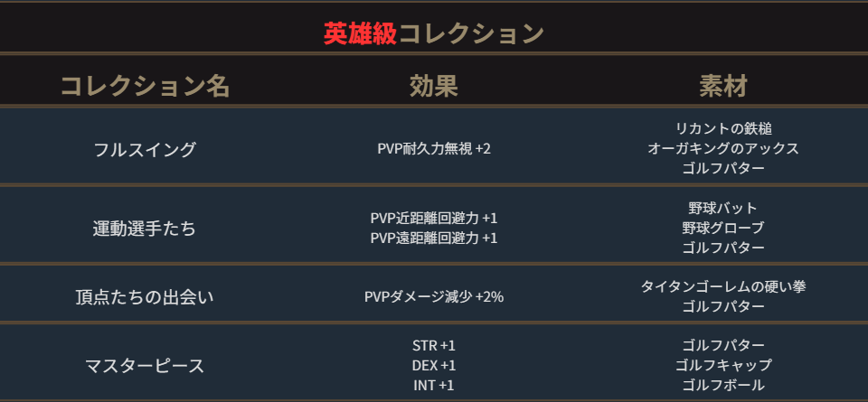
Task: Click the 運動選手たち collection name
Action: pos(145,228)
